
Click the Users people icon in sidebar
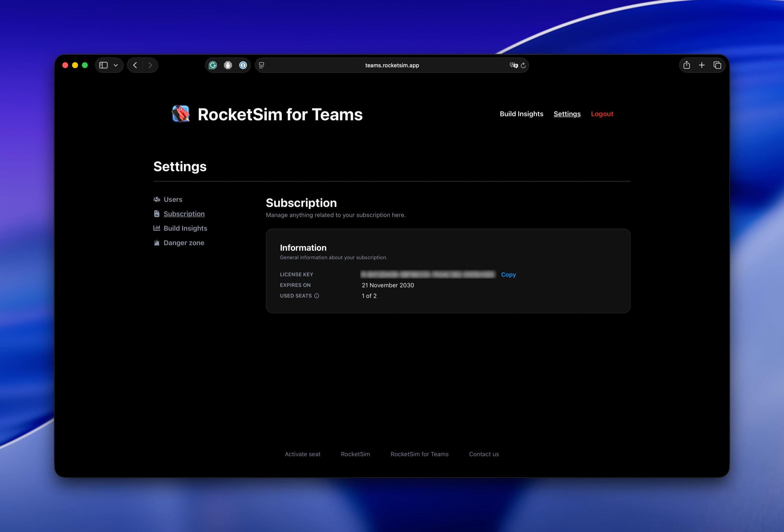pyautogui.click(x=156, y=199)
